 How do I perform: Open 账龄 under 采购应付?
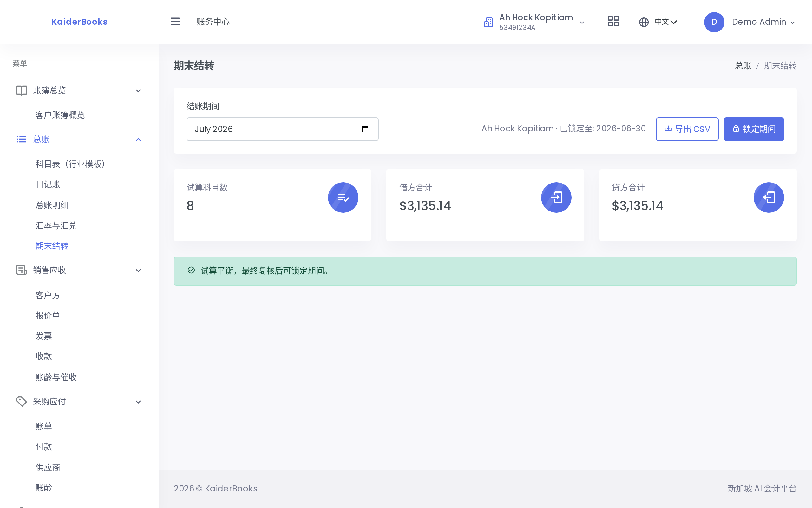tap(44, 488)
